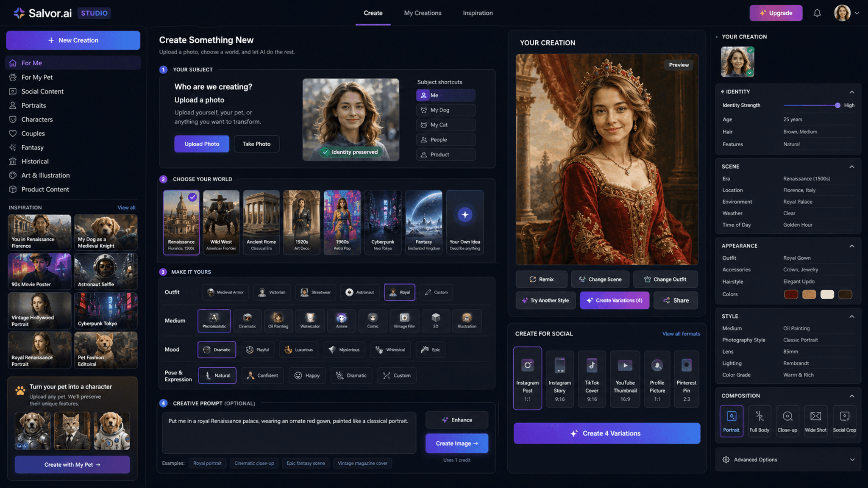Pick the Comic medium icon

pos(373,317)
